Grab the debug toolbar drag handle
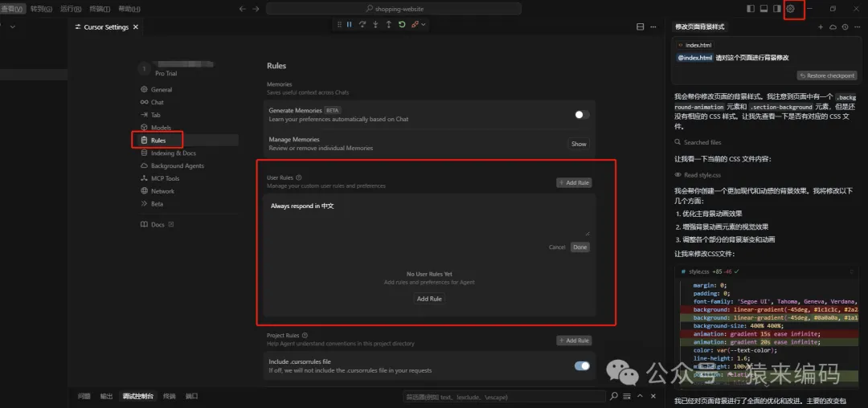868x408 pixels. click(339, 24)
